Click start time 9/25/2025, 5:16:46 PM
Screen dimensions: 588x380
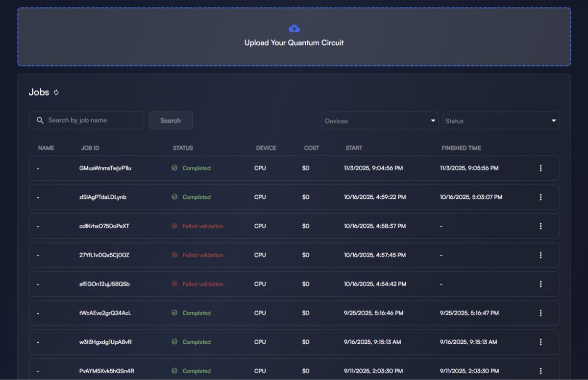click(373, 313)
